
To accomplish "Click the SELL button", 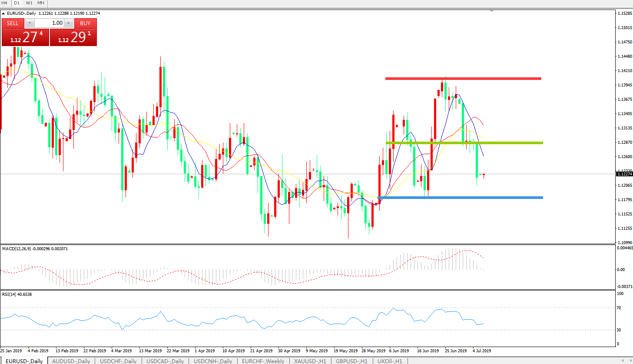I will 13,23.
